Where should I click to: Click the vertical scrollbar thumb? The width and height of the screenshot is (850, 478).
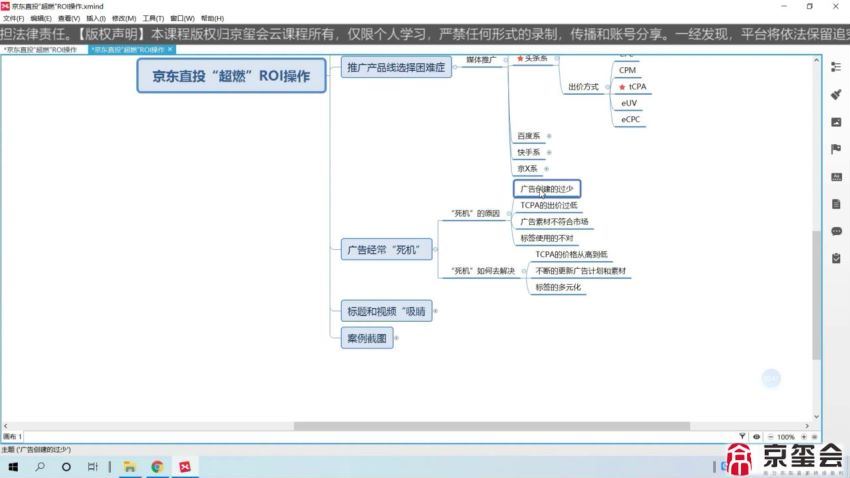(x=816, y=295)
